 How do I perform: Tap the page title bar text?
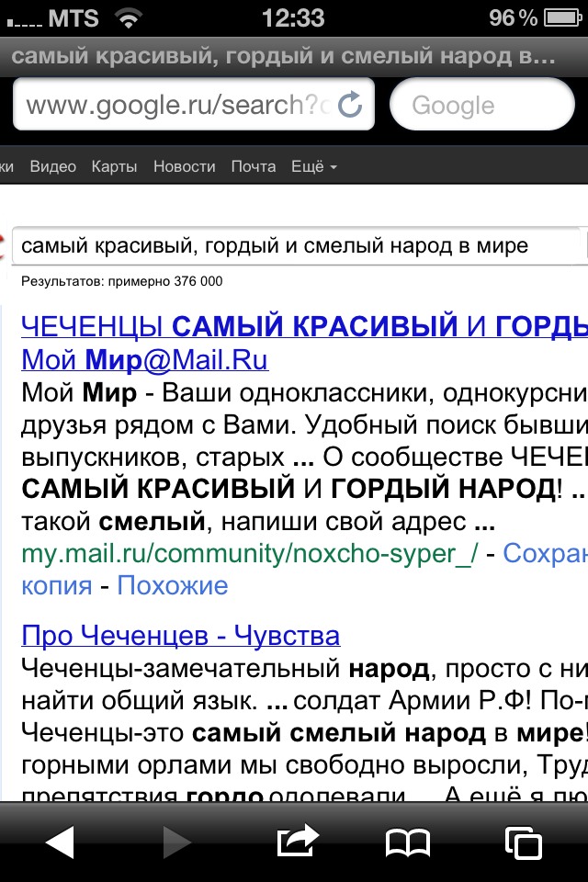click(x=283, y=56)
